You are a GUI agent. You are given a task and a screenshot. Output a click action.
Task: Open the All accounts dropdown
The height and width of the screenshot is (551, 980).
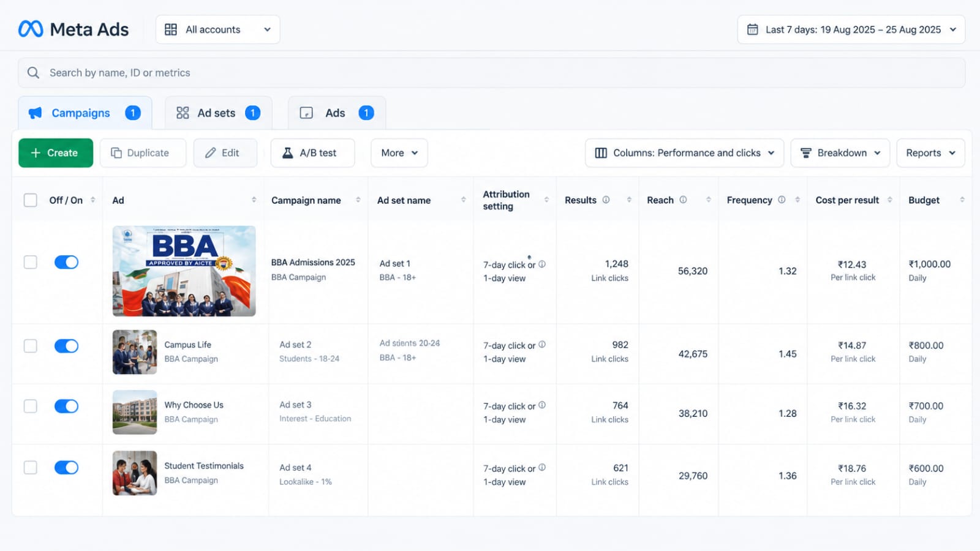pos(217,29)
